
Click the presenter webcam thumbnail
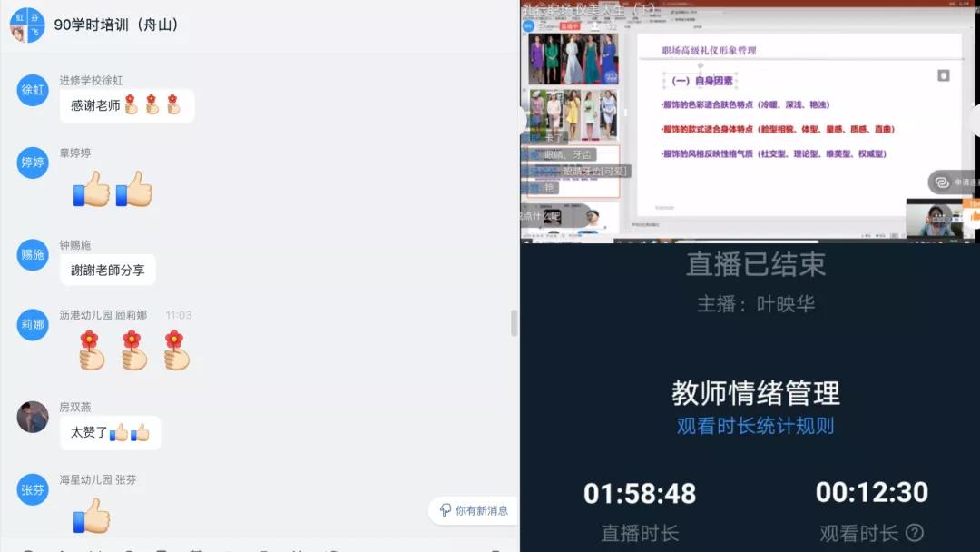point(933,220)
